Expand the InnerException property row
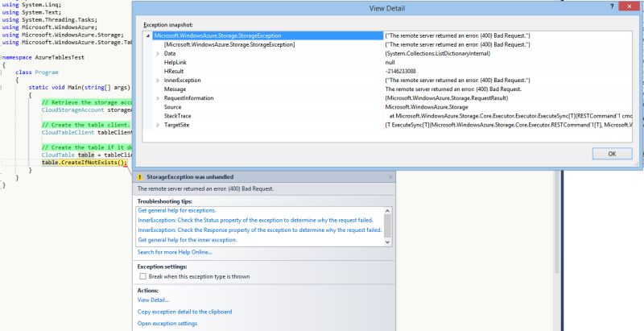This screenshot has height=331, width=644. tap(158, 81)
